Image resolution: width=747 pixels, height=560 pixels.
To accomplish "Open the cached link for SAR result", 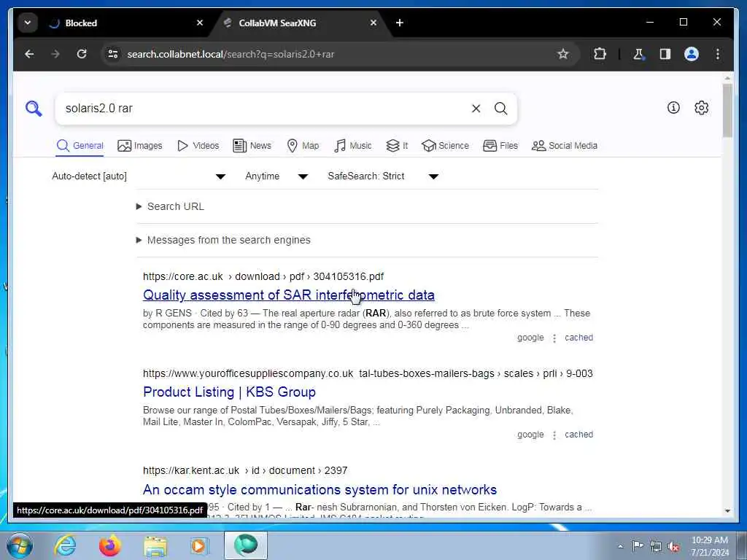I will 578,338.
